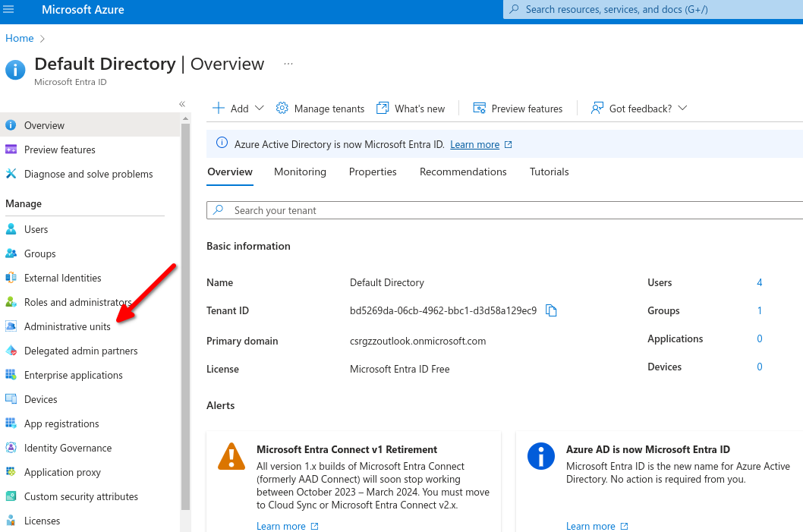Screen dimensions: 803x532
Task: Open the ellipsis more options menu
Action: pos(288,64)
